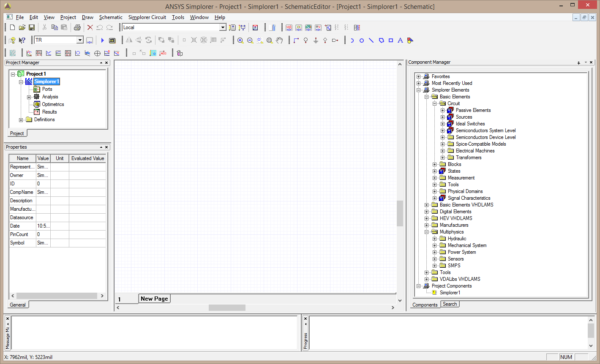The height and width of the screenshot is (364, 600).
Task: Click the schematic horizontal scrollbar thumb
Action: coord(227,308)
